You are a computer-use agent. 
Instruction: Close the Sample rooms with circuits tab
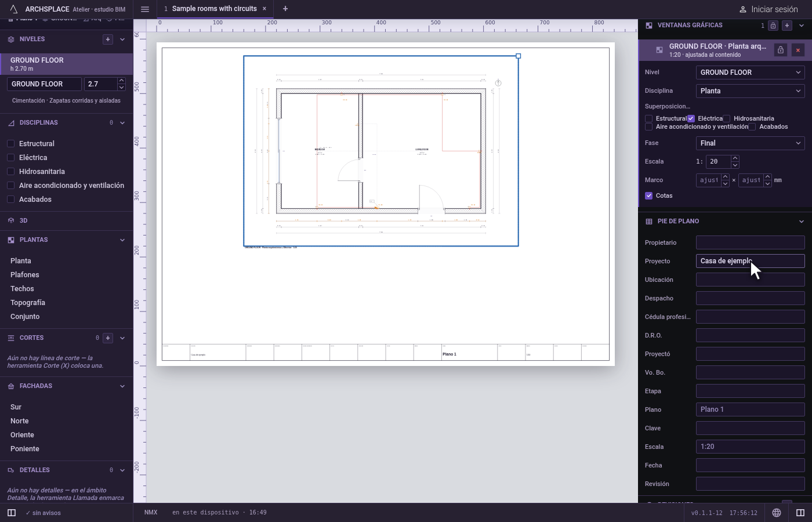[264, 9]
